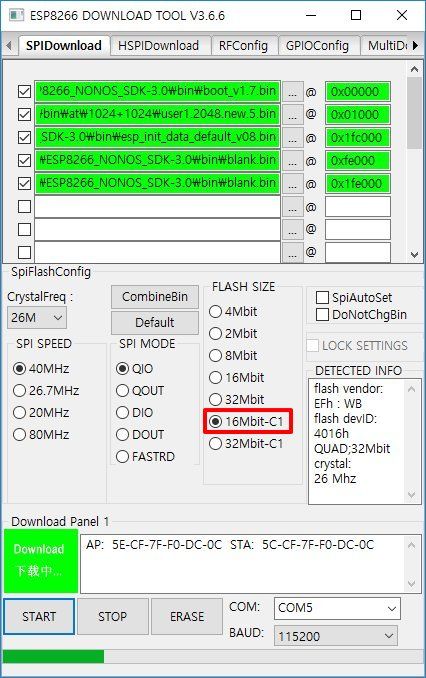Image resolution: width=426 pixels, height=678 pixels.
Task: Switch to the SPIDownload tab
Action: coord(64,45)
